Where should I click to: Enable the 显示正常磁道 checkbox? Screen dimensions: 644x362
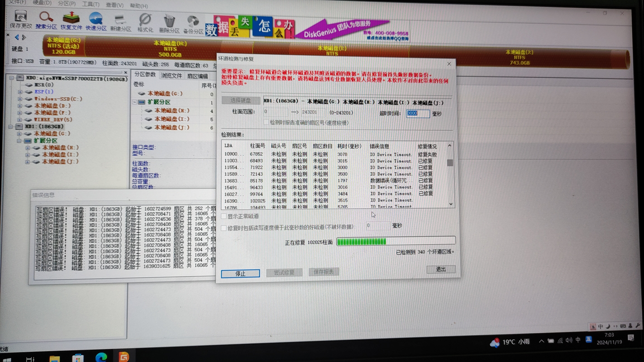coord(224,216)
